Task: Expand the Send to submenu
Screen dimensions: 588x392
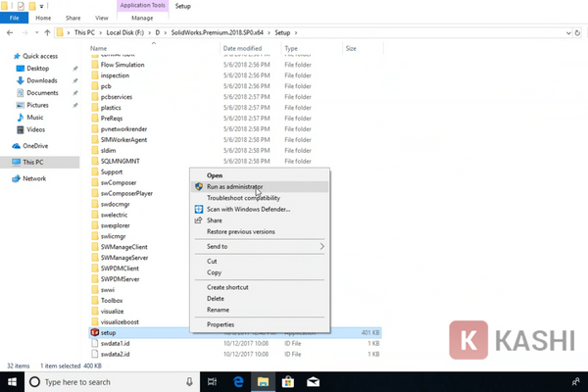Action: pos(260,246)
